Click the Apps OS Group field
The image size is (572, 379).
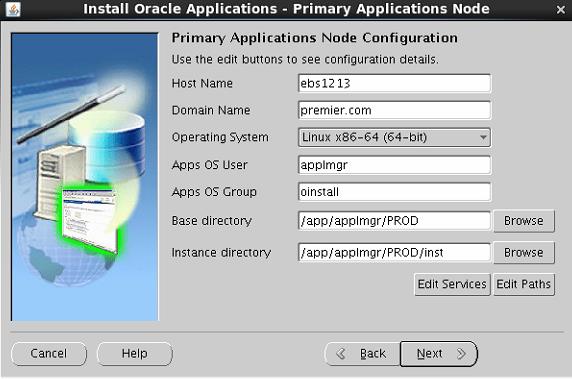(x=394, y=192)
